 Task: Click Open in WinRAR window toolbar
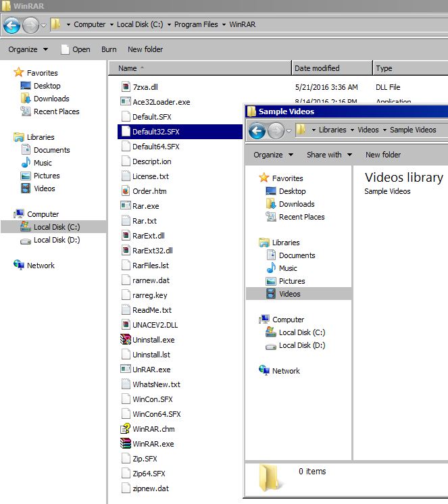[x=76, y=49]
